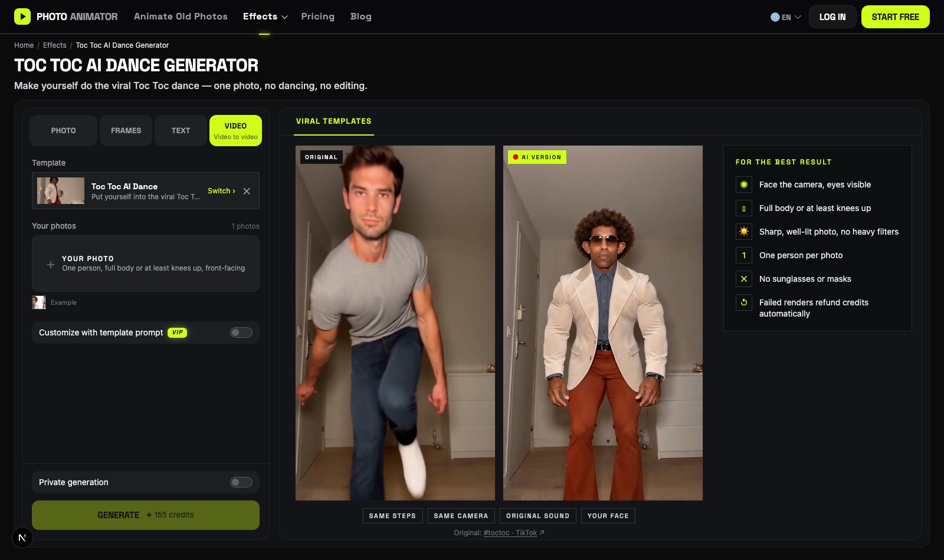Go to Animate Old Photos page

(x=181, y=17)
